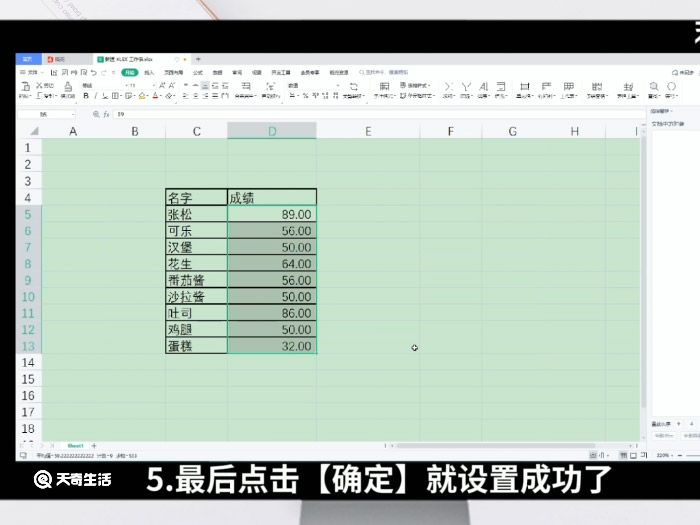Toggle bold formatting with the B button

click(86, 96)
